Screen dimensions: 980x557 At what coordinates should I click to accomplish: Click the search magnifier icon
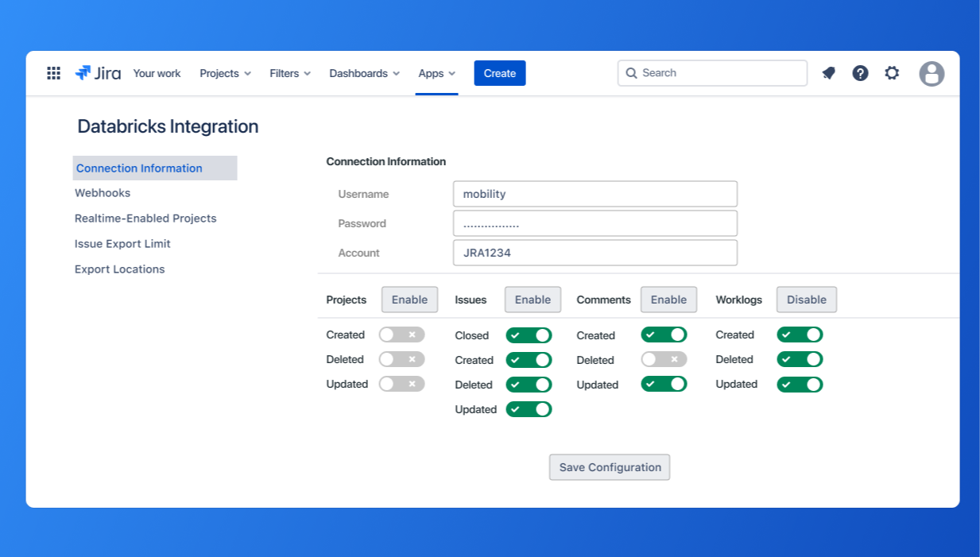[632, 73]
